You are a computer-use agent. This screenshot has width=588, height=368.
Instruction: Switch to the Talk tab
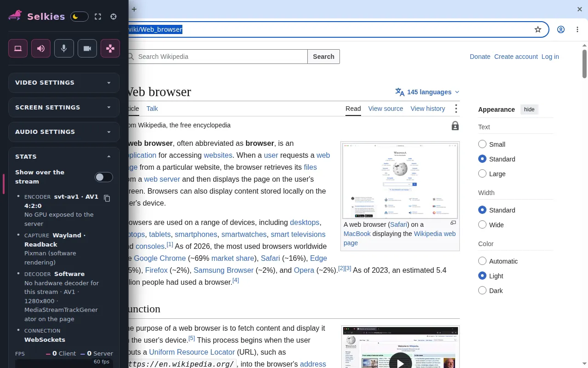coord(152,109)
